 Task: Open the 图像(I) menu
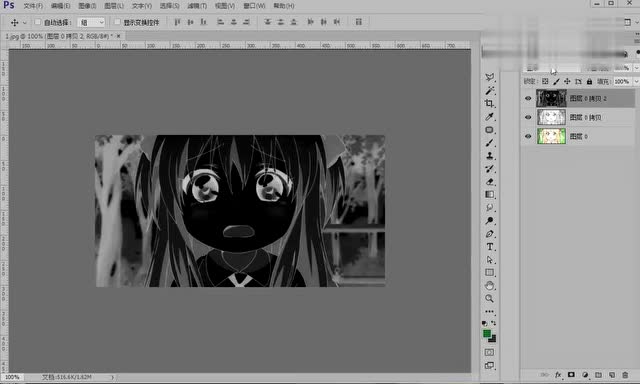87,6
